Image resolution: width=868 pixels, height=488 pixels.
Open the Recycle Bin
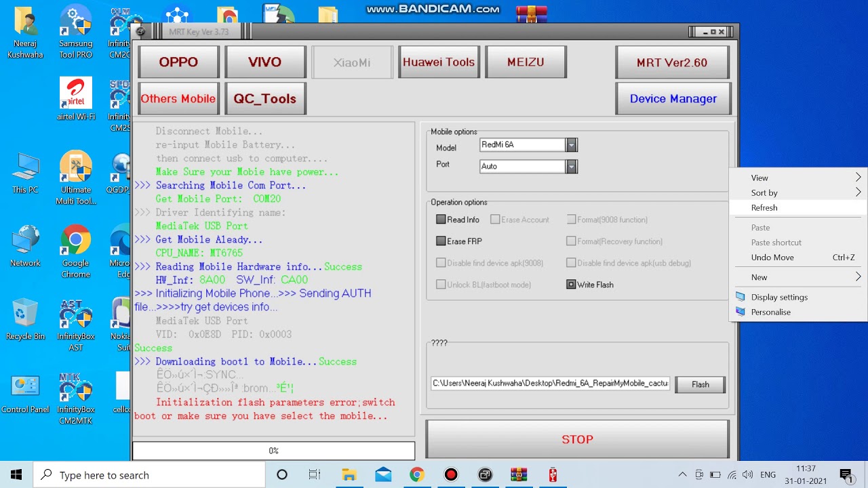pyautogui.click(x=25, y=319)
